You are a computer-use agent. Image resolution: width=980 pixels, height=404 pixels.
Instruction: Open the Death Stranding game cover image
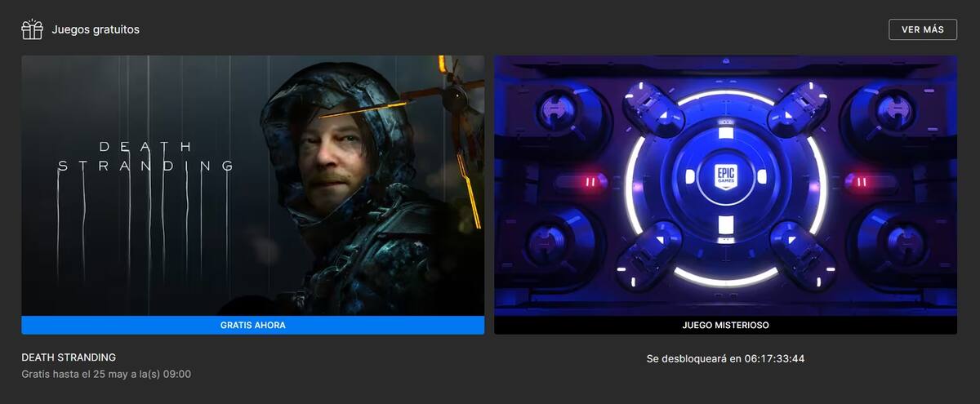click(x=252, y=185)
